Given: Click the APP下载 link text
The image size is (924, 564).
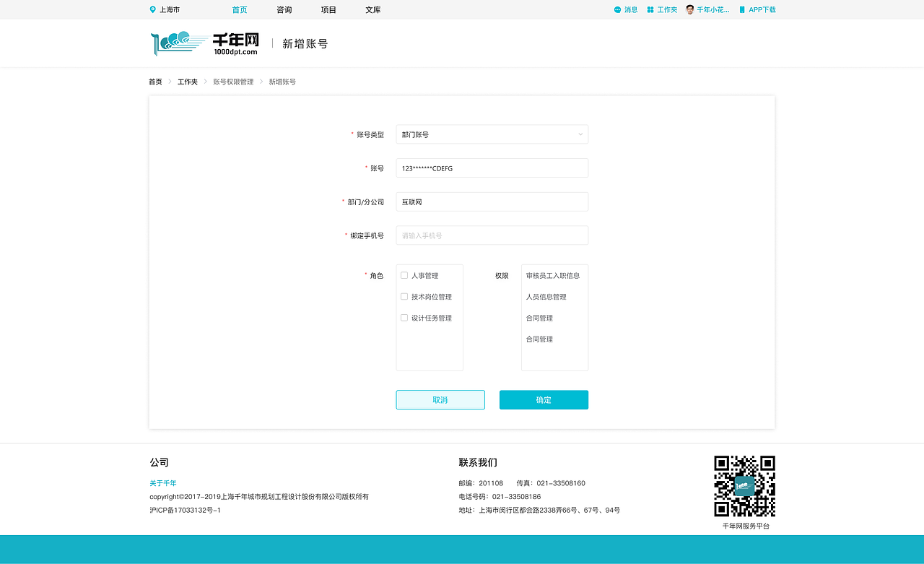Looking at the screenshot, I should (762, 10).
